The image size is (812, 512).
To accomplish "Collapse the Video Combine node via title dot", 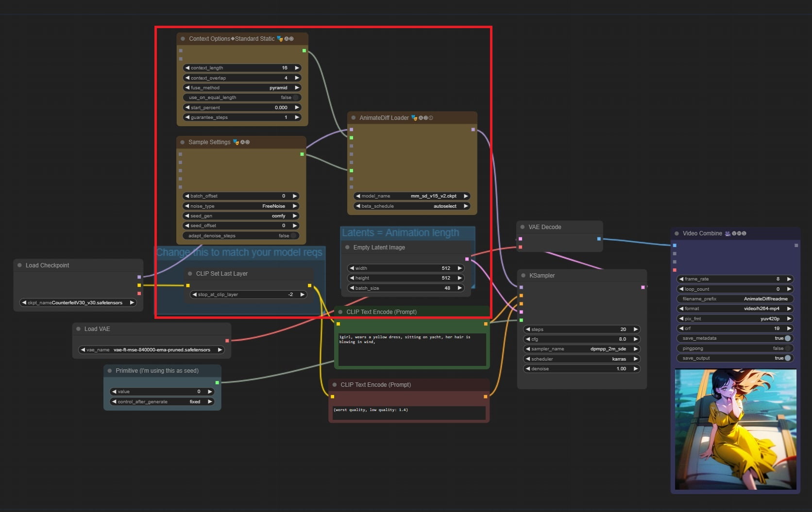I will (677, 233).
